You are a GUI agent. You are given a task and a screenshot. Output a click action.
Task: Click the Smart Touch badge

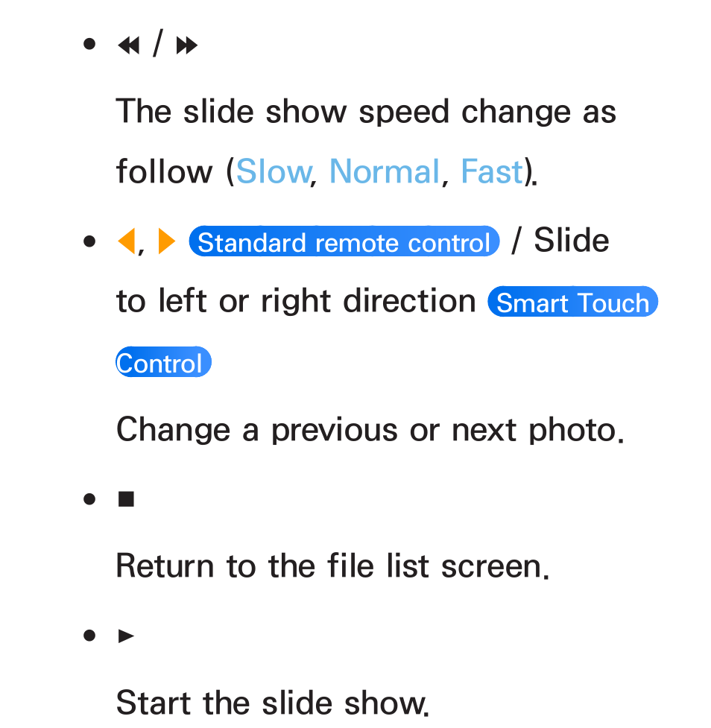point(572,302)
